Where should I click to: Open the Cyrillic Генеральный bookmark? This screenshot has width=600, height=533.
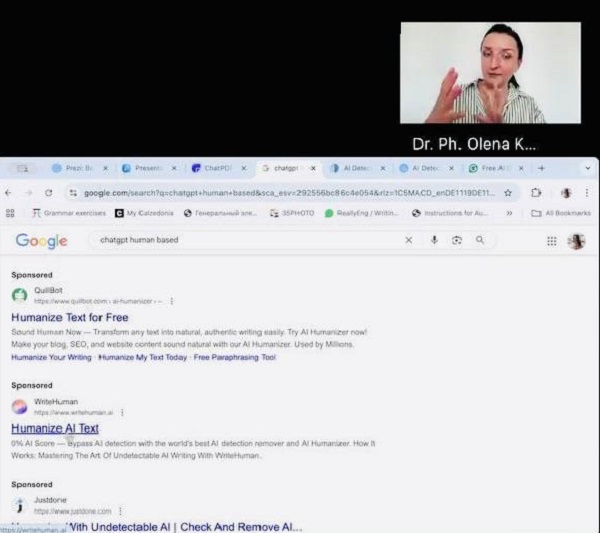click(220, 213)
